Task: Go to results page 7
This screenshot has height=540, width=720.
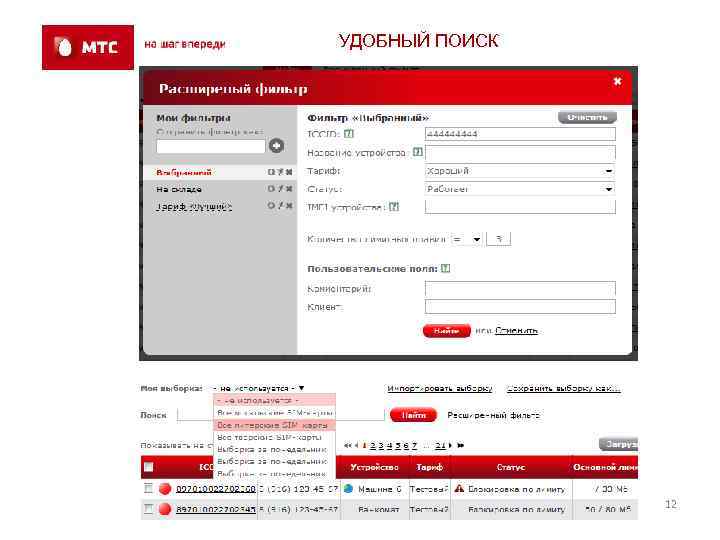Action: tap(414, 445)
